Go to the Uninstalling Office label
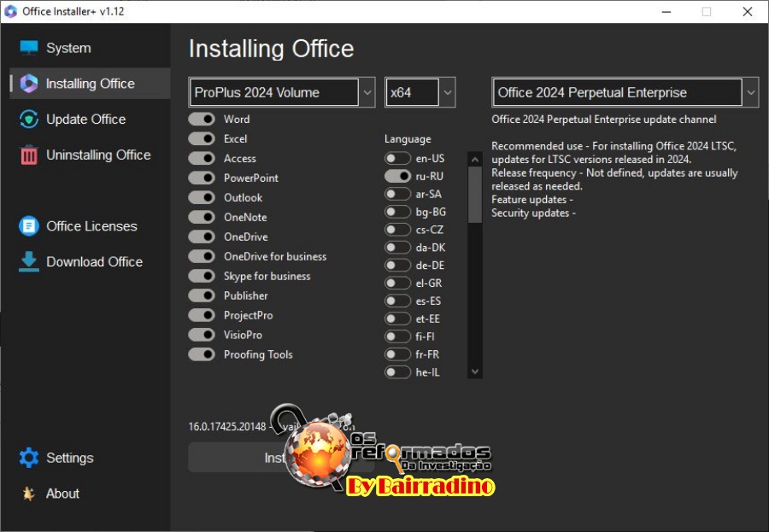The image size is (769, 532). [x=98, y=155]
